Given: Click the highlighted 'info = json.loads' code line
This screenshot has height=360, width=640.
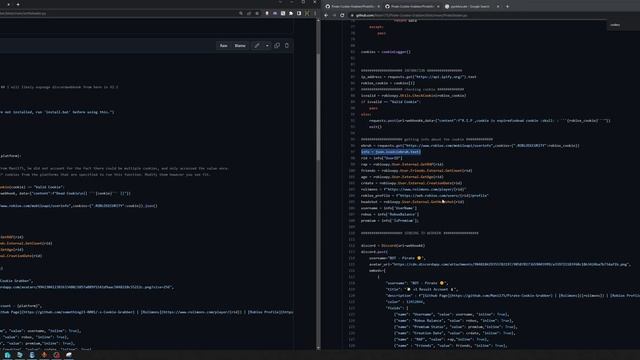Looking at the screenshot, I should pyautogui.click(x=391, y=152).
